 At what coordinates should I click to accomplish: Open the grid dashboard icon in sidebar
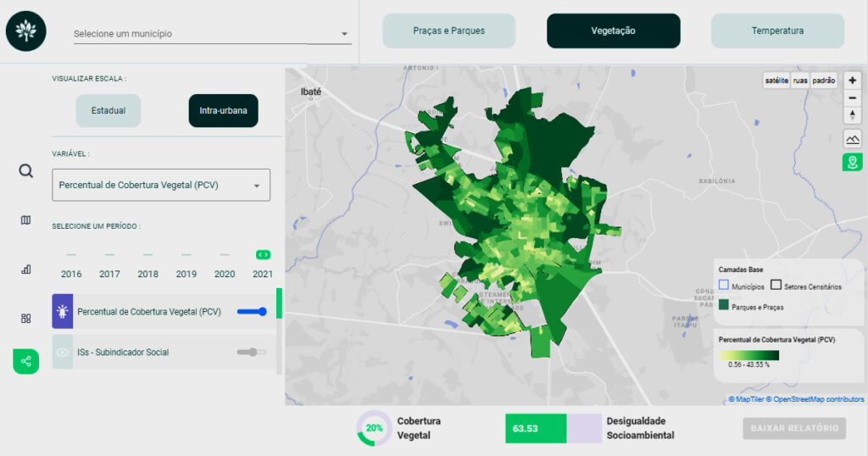click(x=26, y=318)
